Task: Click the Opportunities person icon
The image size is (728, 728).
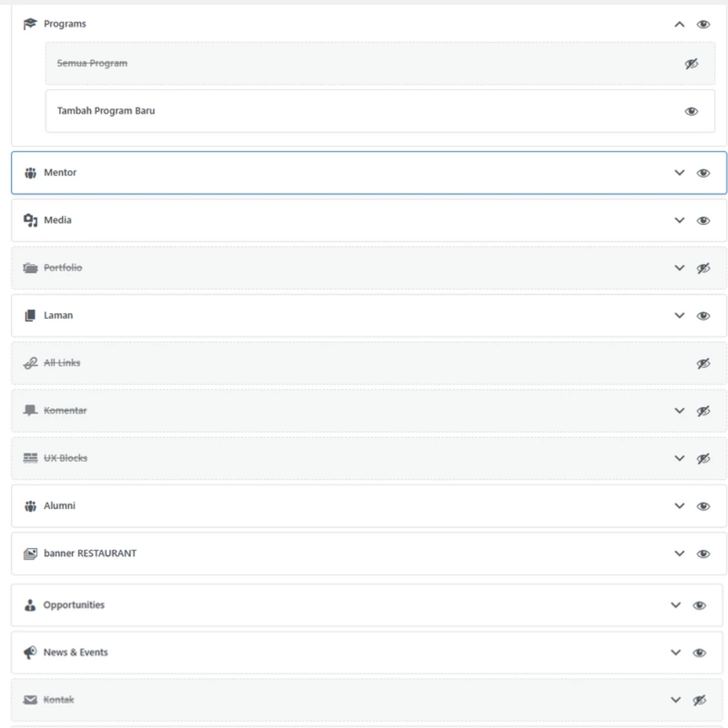Action: coord(30,606)
